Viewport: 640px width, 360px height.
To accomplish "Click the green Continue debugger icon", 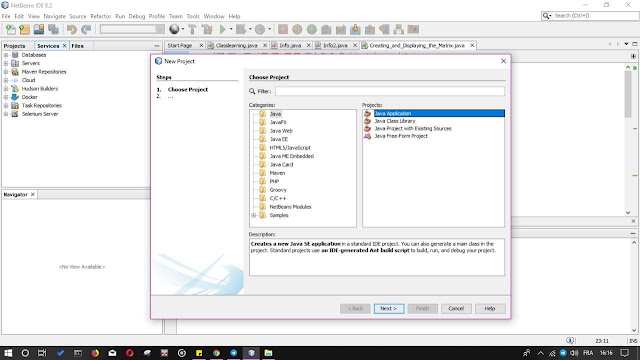I will [x=312, y=29].
